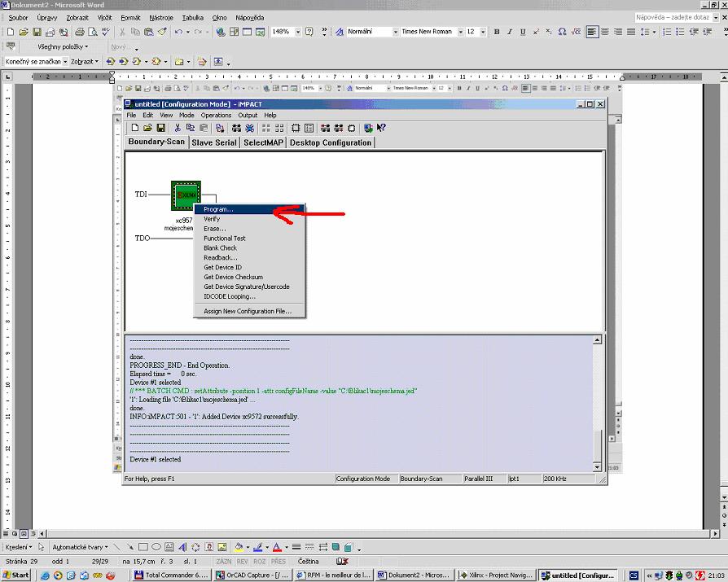Open font size 12 dropdown
Image resolution: width=728 pixels, height=582 pixels.
(x=483, y=32)
